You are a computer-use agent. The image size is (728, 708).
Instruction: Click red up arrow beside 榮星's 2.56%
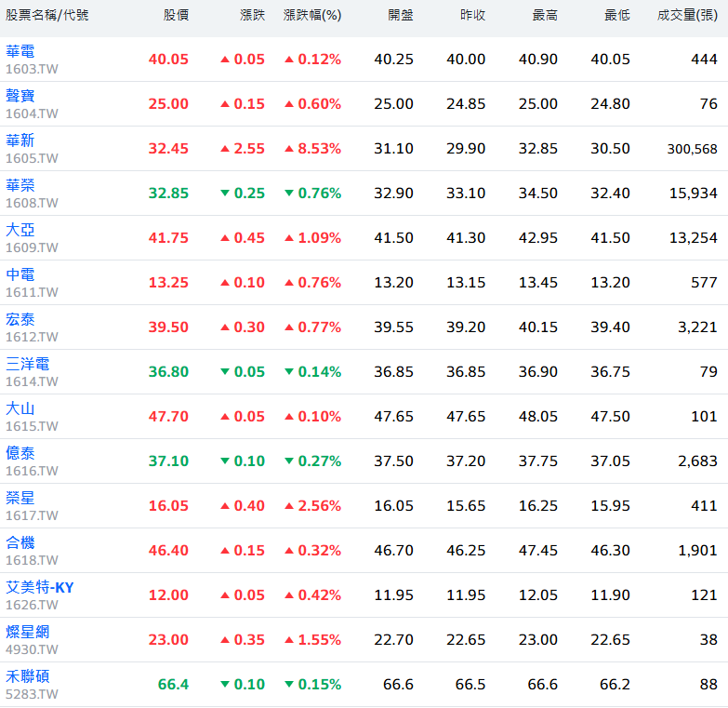289,506
